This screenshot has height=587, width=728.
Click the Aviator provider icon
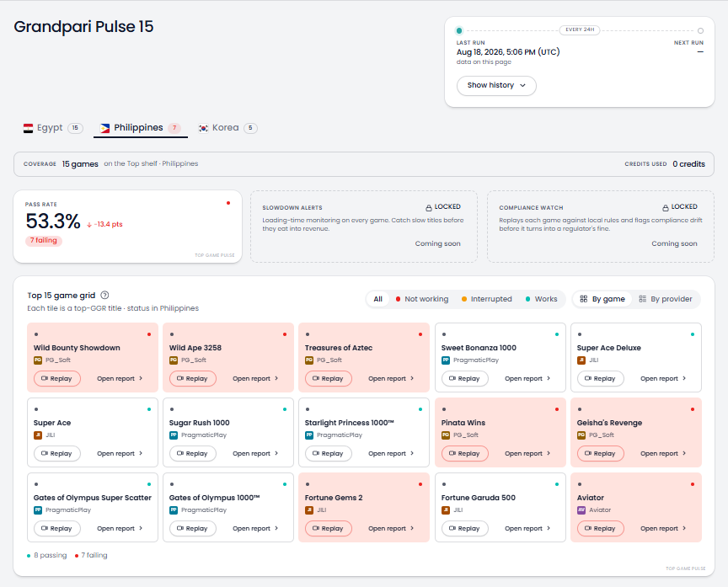click(x=581, y=510)
